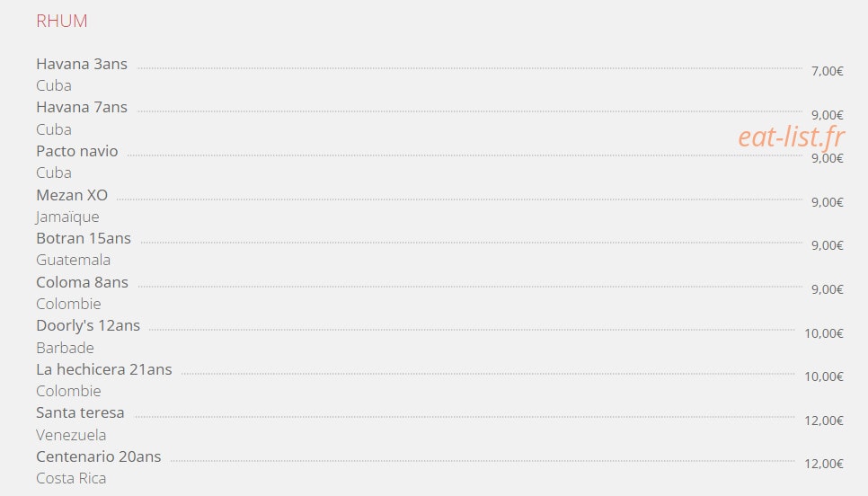Click the eat-list.fr watermark logo
The height and width of the screenshot is (496, 868).
coord(791,137)
